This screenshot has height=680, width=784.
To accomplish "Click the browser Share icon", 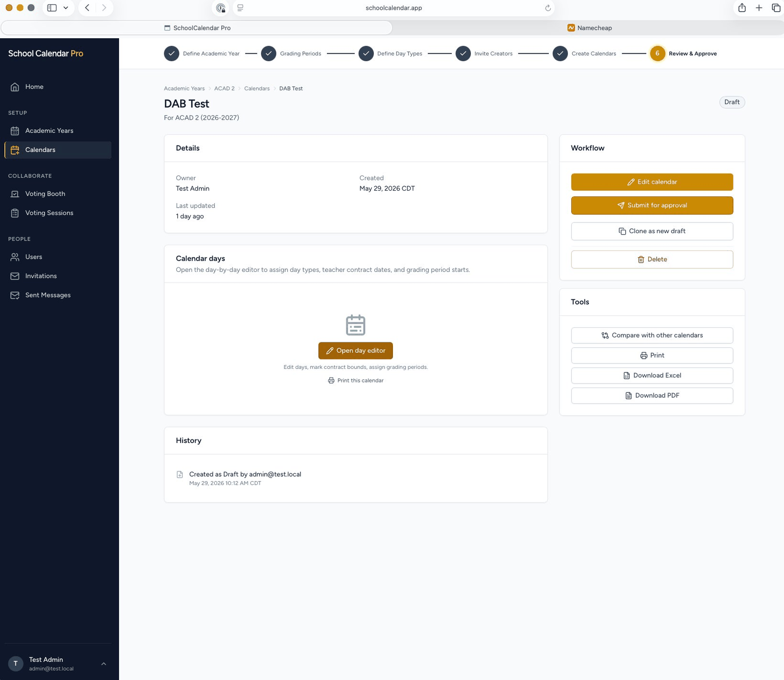I will click(x=742, y=8).
